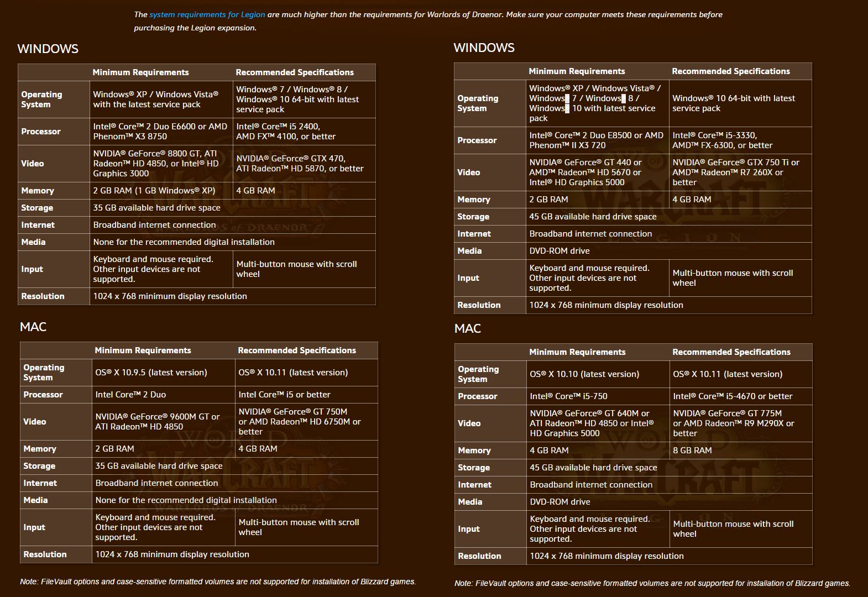Click 'Intel Core i5 2400, AMD FX 4100, or better'
The width and height of the screenshot is (868, 597).
[x=304, y=132]
